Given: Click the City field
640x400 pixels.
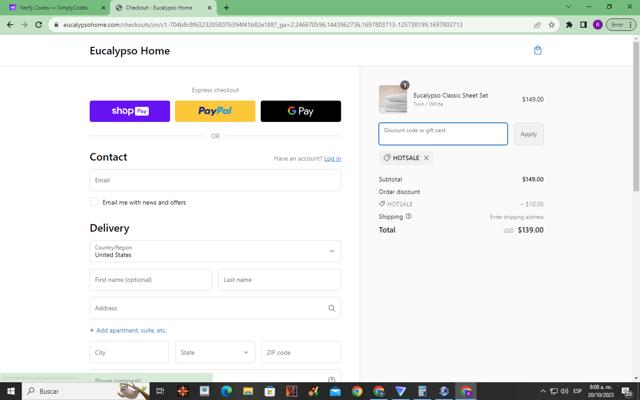Looking at the screenshot, I should (129, 352).
